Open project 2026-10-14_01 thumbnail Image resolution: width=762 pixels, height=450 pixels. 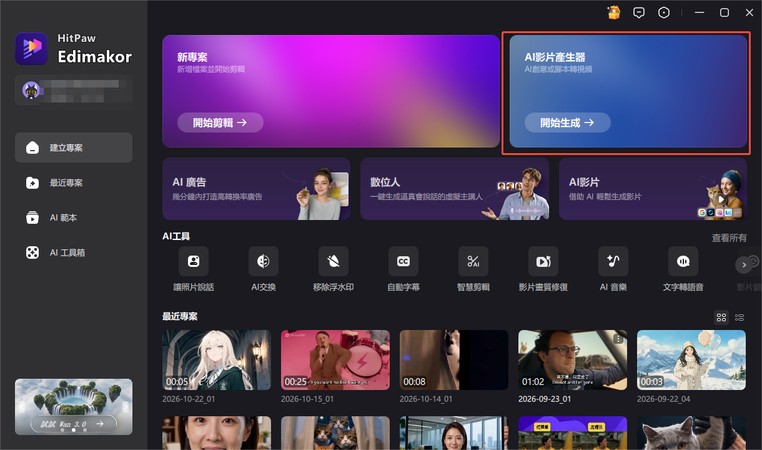click(x=454, y=360)
